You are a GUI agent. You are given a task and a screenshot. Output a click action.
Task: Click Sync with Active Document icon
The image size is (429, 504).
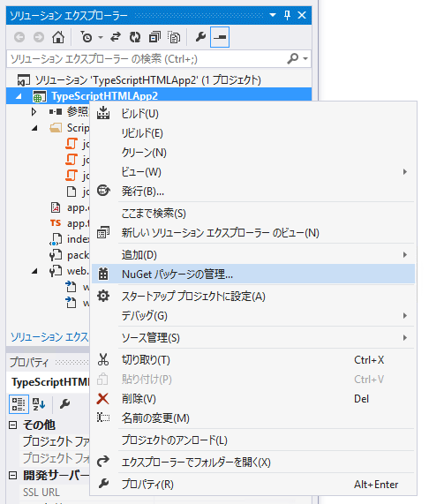(116, 37)
